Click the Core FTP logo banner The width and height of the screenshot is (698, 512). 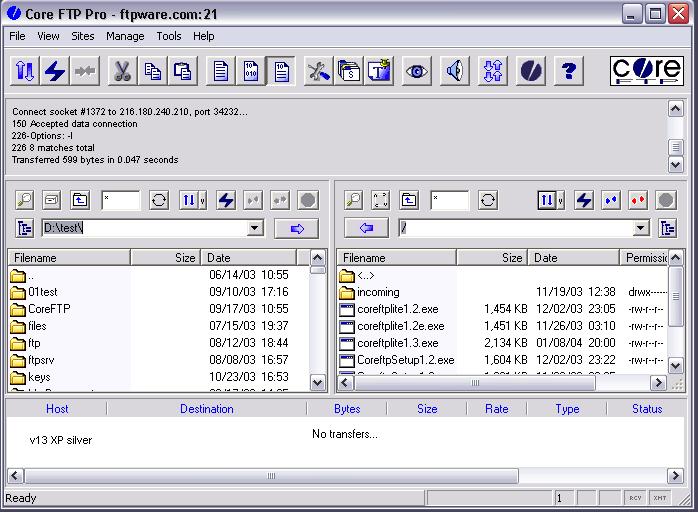647,71
